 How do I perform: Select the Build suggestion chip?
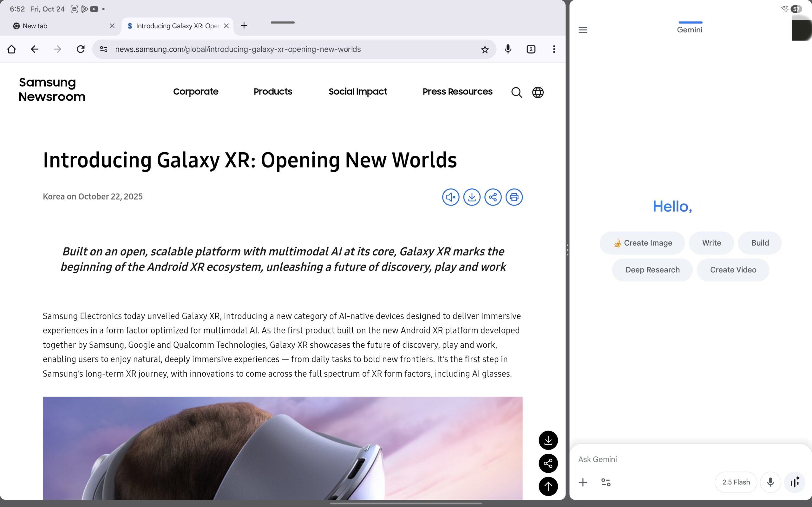760,243
